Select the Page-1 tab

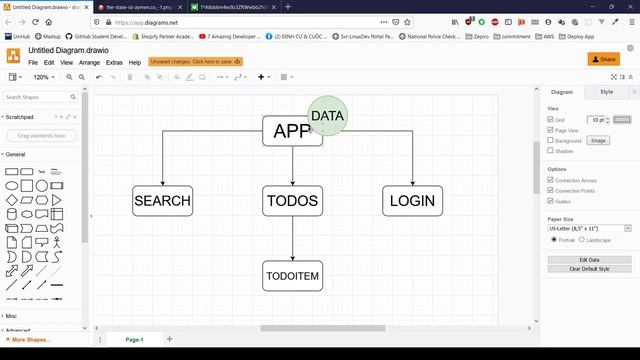134,340
